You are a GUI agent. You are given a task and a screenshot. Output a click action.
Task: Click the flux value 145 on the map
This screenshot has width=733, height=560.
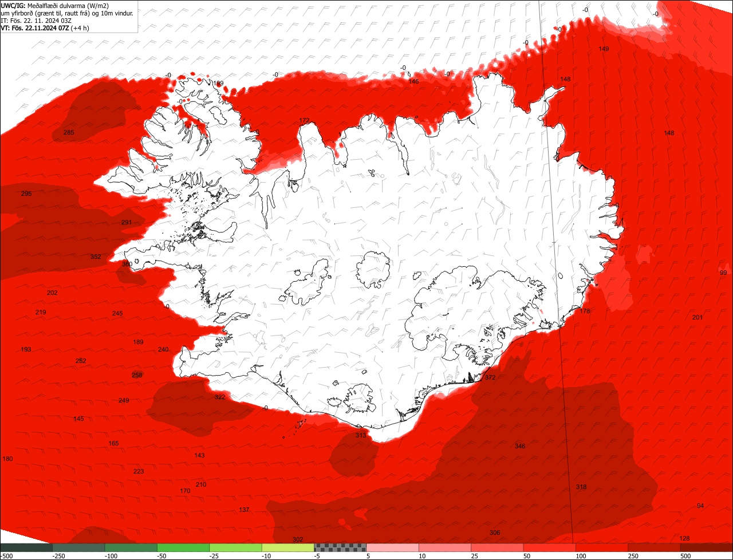78,419
